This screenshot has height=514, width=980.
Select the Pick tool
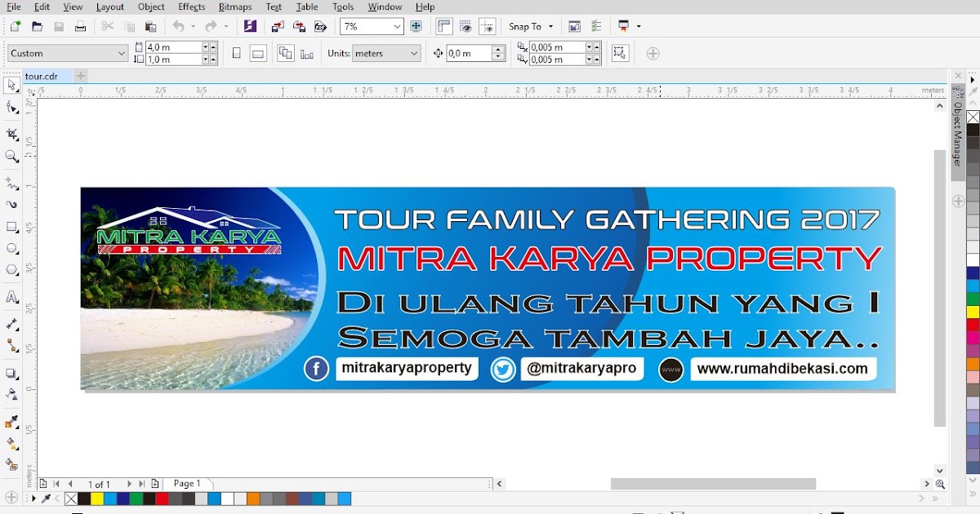(11, 86)
